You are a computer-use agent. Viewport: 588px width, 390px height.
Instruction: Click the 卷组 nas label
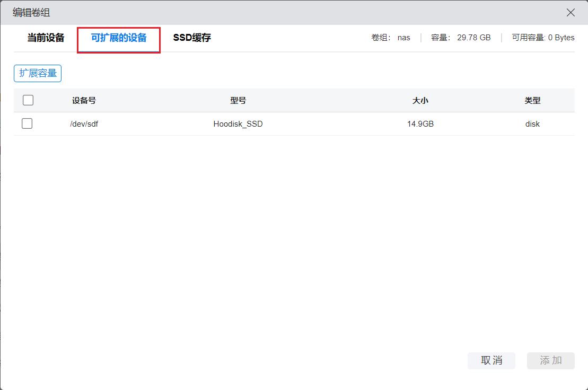click(391, 38)
